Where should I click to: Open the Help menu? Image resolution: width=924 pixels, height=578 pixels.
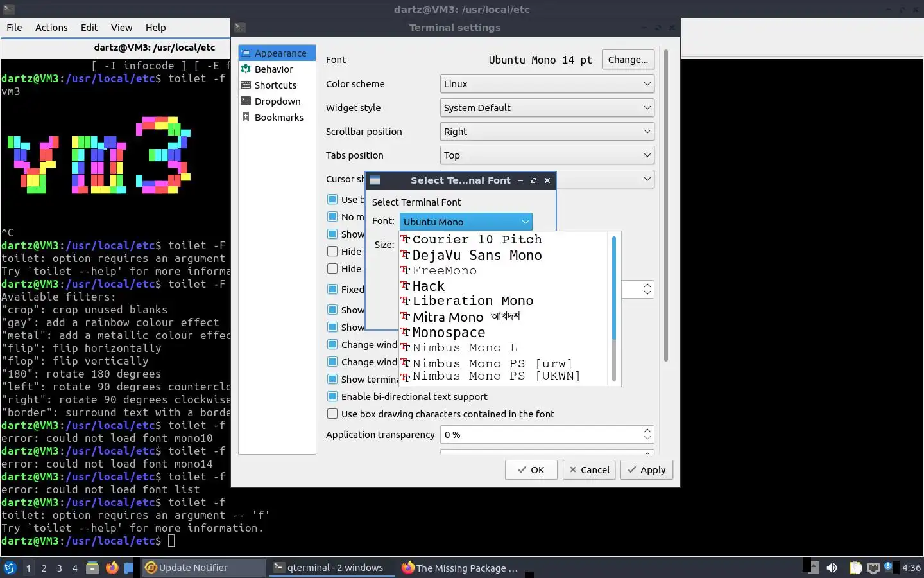coord(155,28)
